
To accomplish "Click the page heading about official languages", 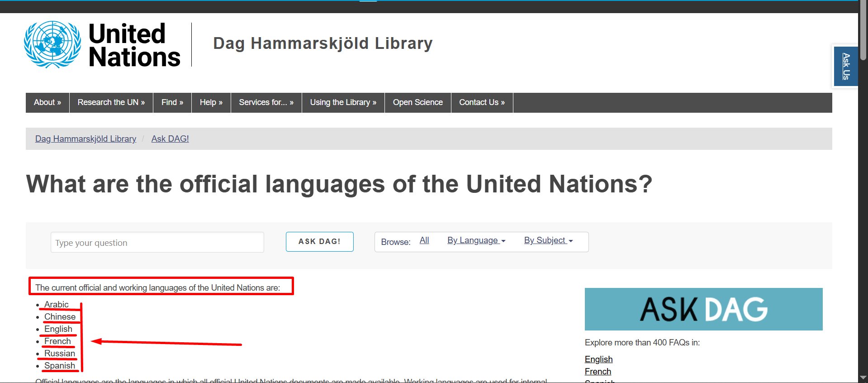I will [x=339, y=184].
